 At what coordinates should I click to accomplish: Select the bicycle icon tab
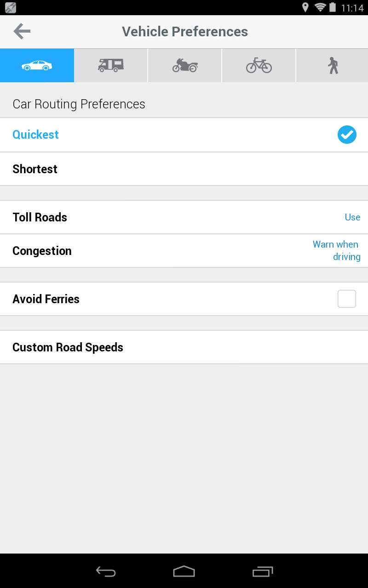point(259,66)
